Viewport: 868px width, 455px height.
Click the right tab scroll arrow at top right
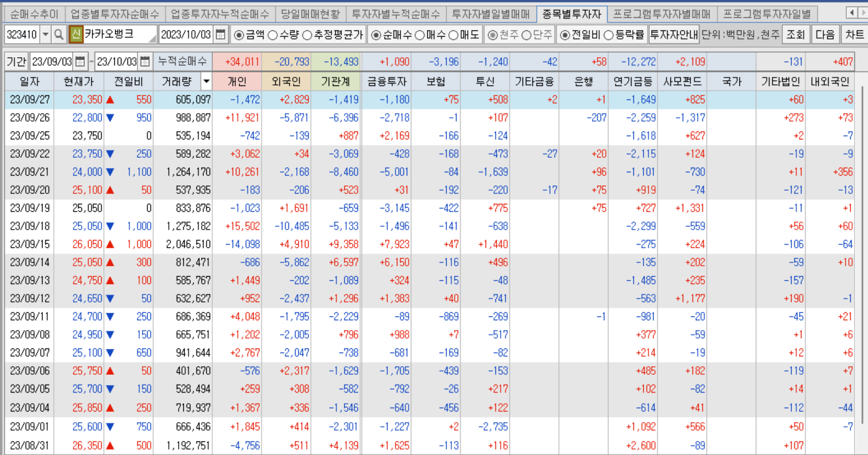862,13
